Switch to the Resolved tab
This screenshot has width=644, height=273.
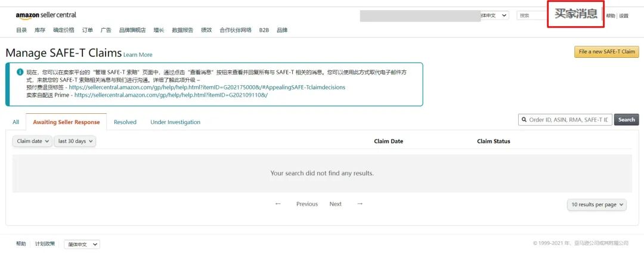click(125, 122)
